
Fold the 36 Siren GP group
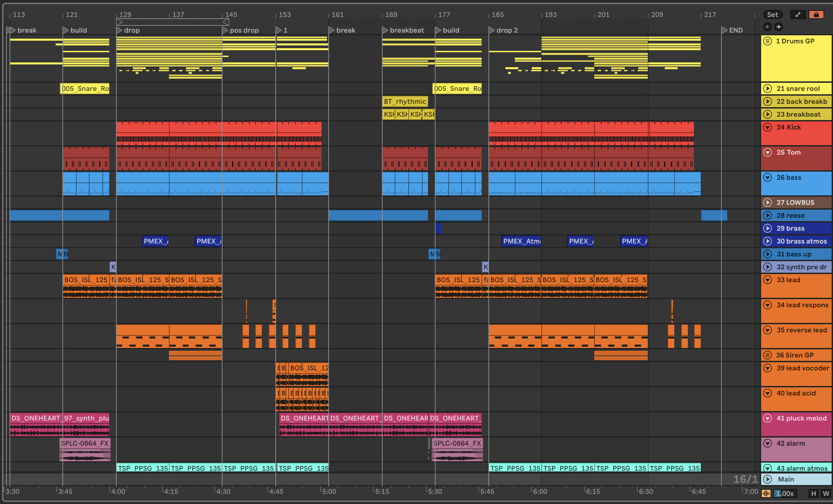pos(768,355)
